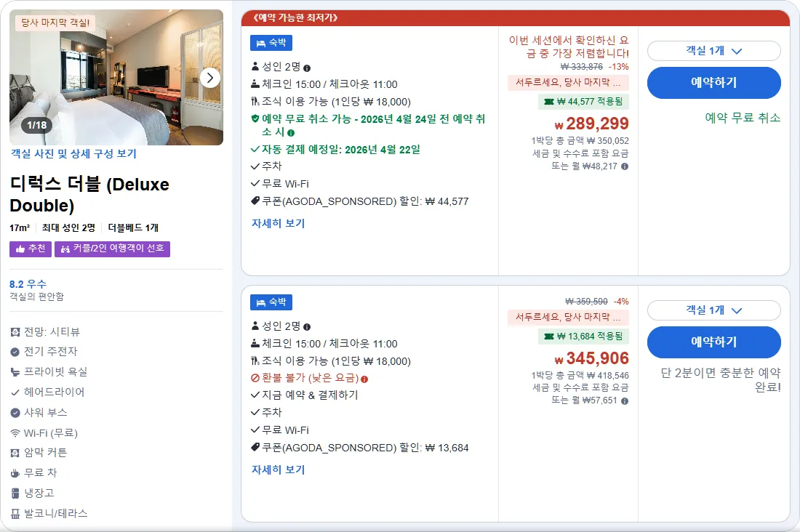Open the Deluxe Double room photo
800x532 pixels.
(x=116, y=77)
